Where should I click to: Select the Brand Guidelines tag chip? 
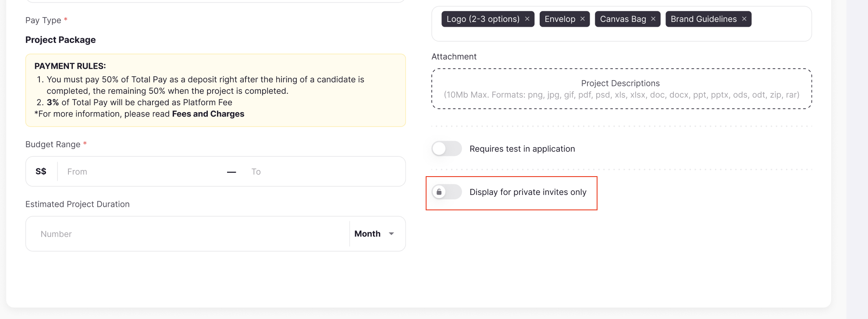click(x=703, y=19)
